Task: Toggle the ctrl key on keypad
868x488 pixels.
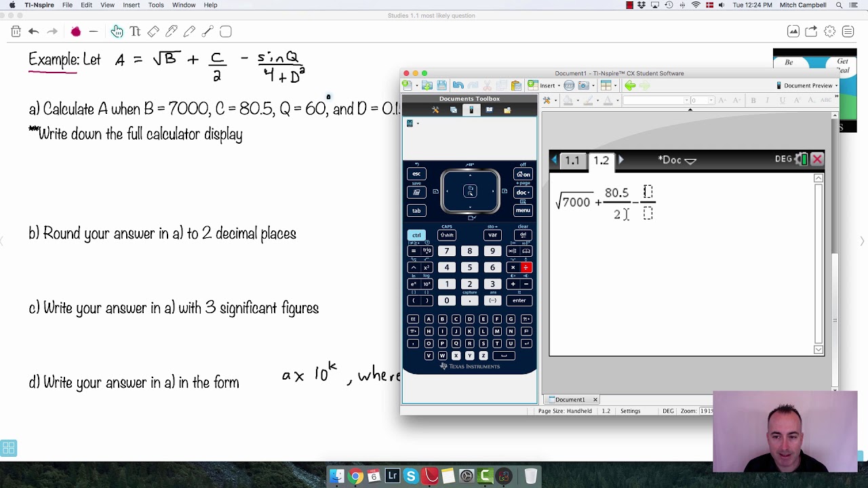Action: tap(416, 235)
